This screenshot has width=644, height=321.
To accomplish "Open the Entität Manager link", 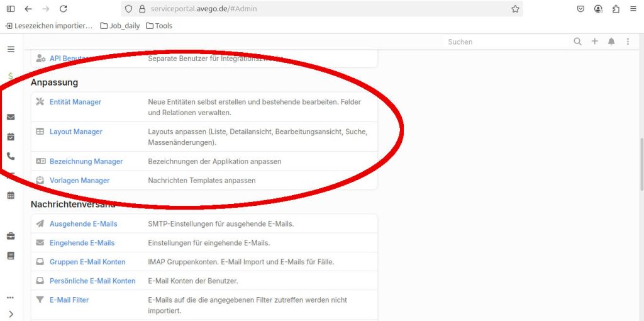I will [x=75, y=102].
